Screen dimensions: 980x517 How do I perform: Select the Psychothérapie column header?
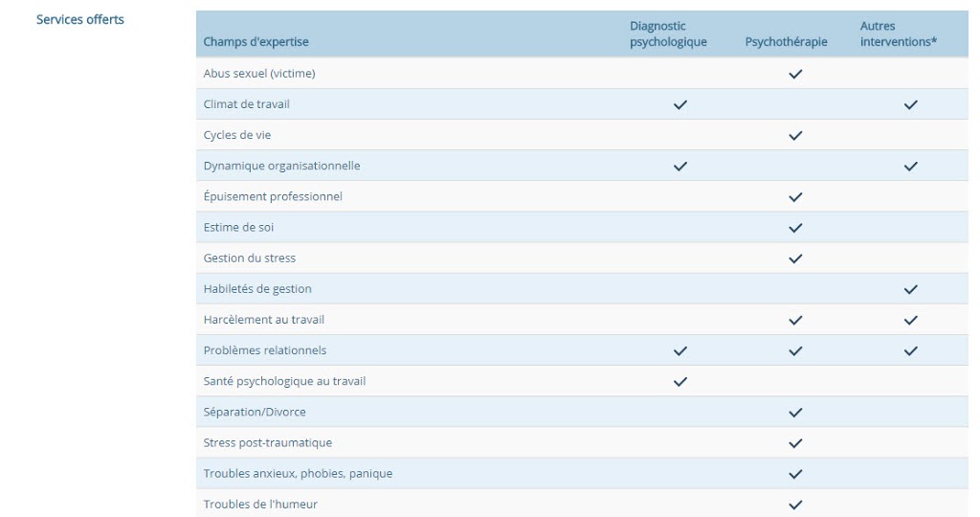coord(786,42)
